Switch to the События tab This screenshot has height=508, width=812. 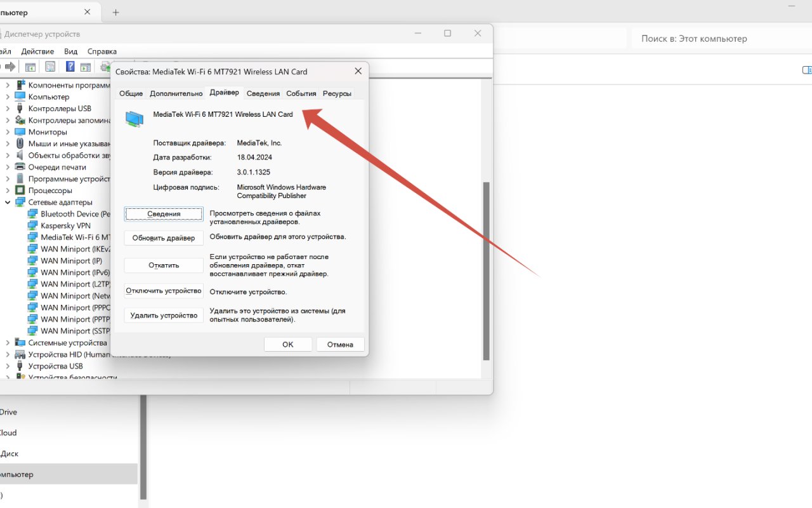(301, 93)
